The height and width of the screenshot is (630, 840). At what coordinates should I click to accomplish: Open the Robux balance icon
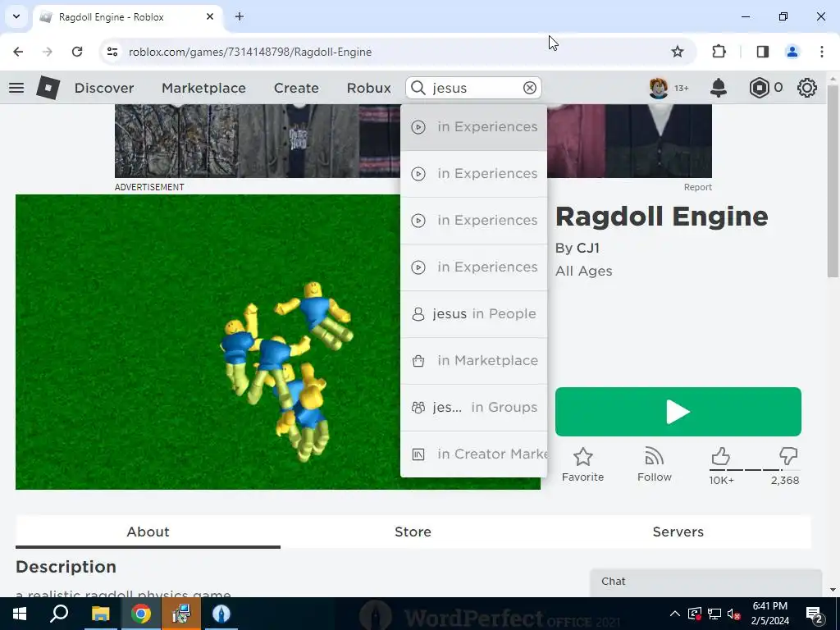tap(759, 88)
